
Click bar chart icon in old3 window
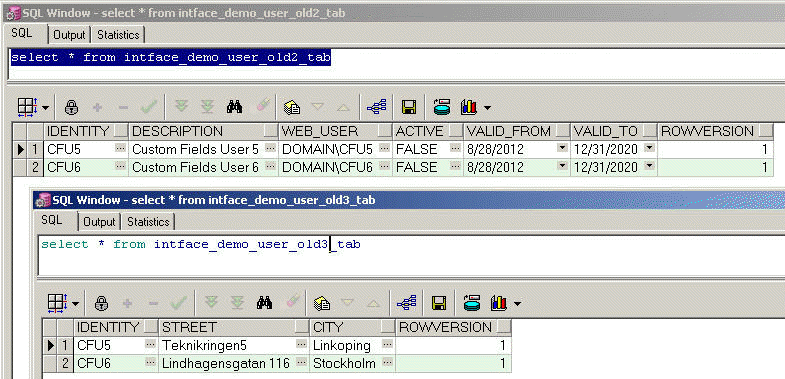(x=499, y=303)
